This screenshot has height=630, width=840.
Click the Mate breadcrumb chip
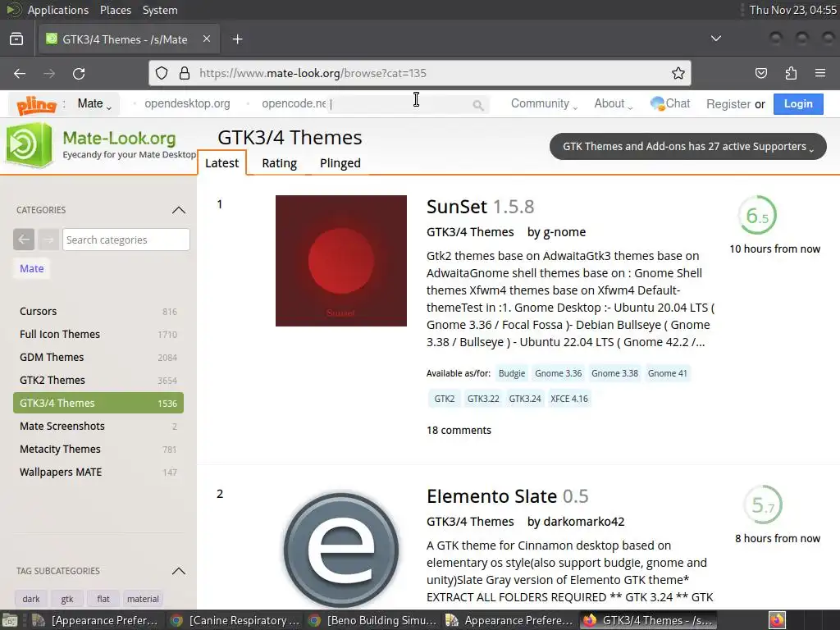[x=32, y=268]
